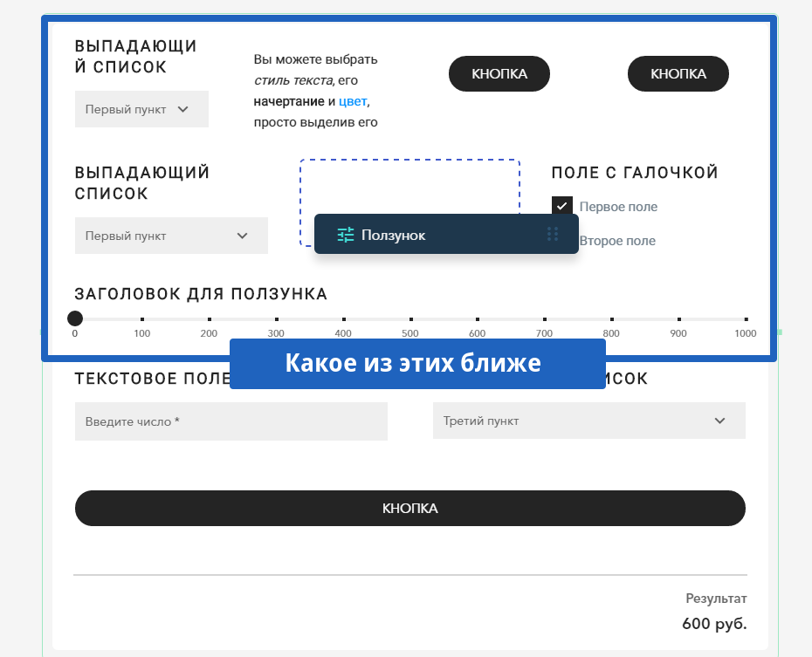
Task: Click the Введите число input field
Action: [231, 421]
